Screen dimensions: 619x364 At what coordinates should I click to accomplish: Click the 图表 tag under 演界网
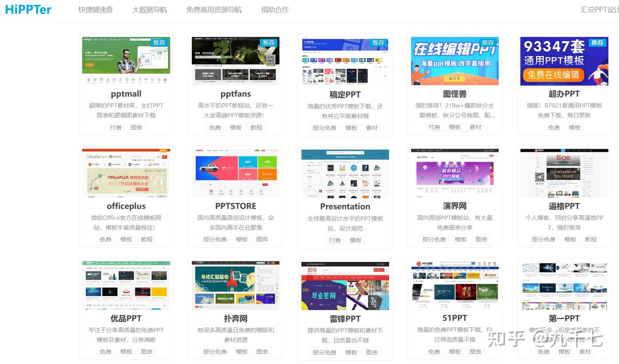coord(481,239)
